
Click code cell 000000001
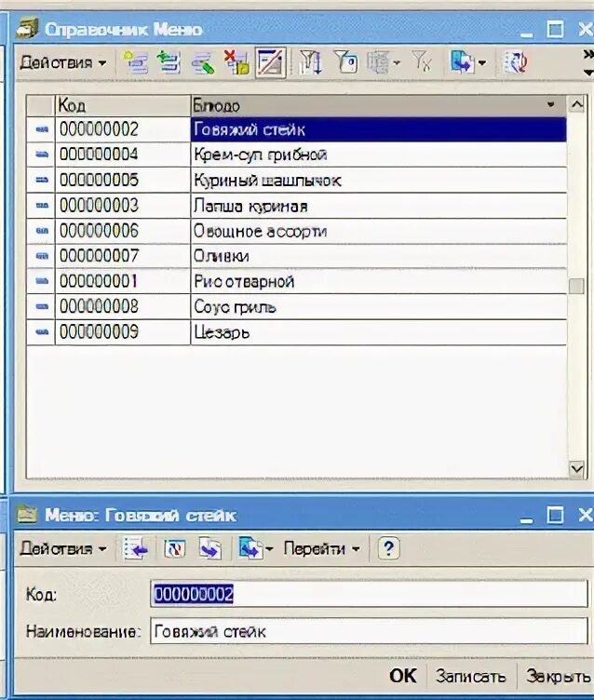123,281
